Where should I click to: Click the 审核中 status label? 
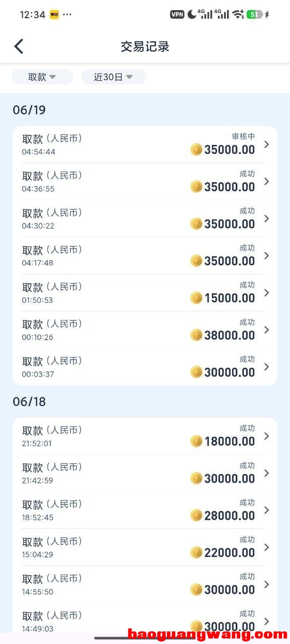pos(243,136)
